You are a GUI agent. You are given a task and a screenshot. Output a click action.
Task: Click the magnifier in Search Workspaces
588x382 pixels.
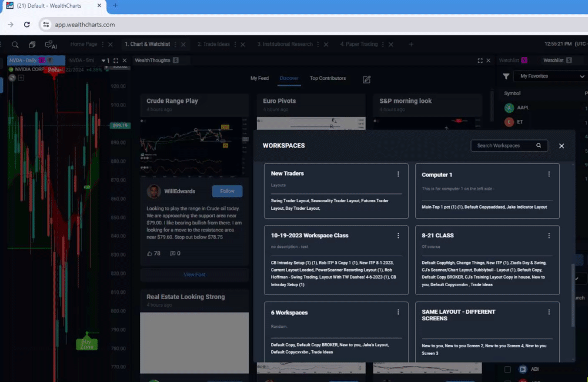coord(539,145)
